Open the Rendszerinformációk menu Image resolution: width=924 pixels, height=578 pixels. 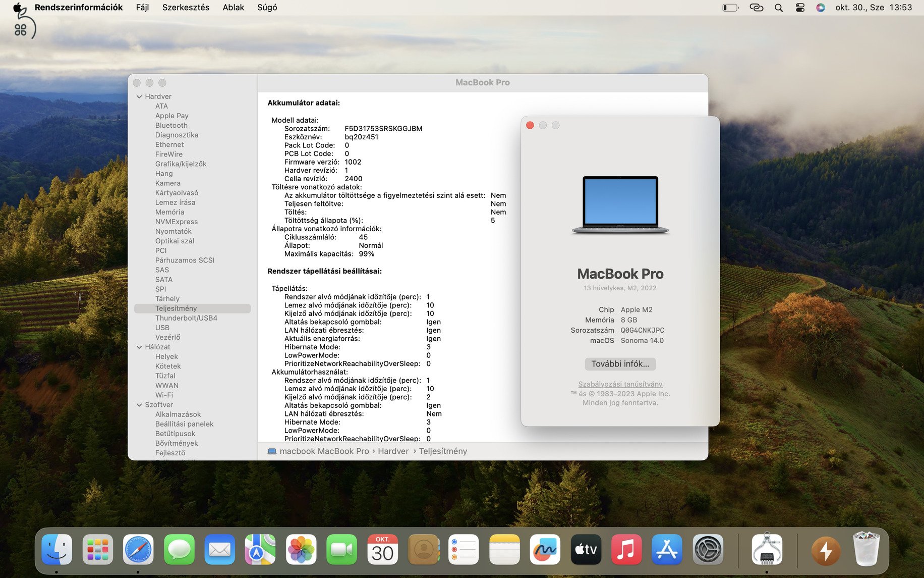pos(79,8)
